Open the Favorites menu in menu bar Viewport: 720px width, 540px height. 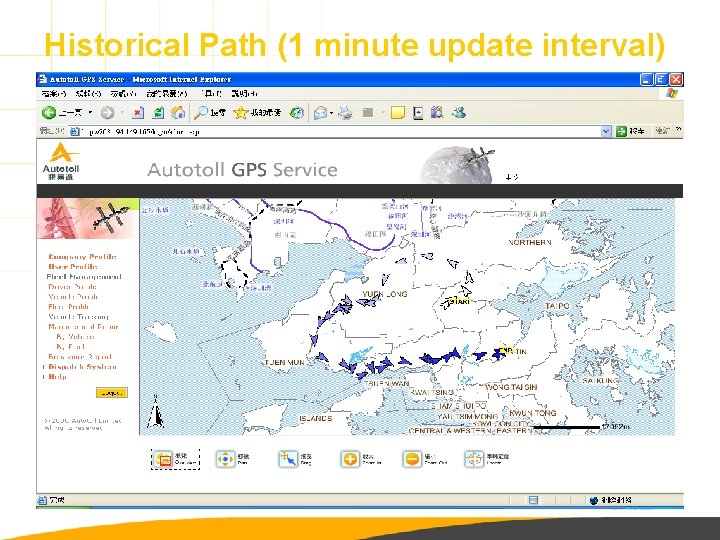pos(167,94)
